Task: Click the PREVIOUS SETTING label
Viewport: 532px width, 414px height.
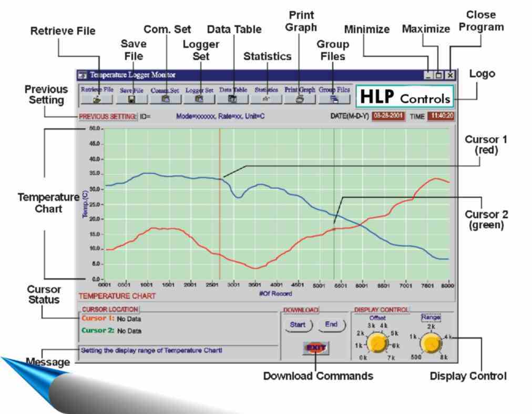Action: tap(108, 116)
